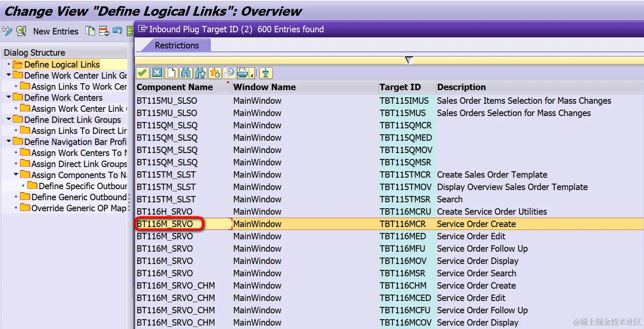The width and height of the screenshot is (644, 329).
Task: Select Target ID TBT115QMCR cell
Action: tap(407, 125)
